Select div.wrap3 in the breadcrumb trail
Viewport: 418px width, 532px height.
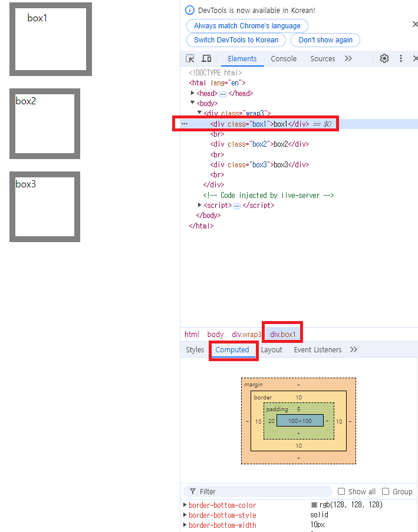tap(246, 334)
